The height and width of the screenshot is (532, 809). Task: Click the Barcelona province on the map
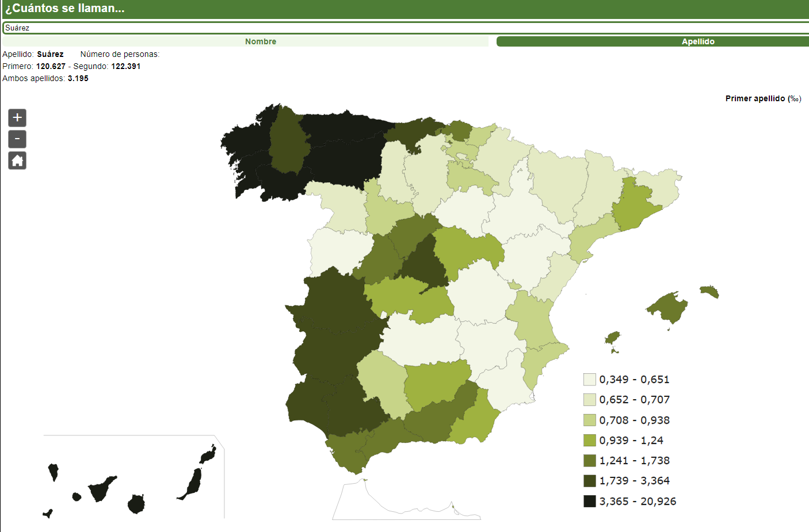tap(633, 207)
